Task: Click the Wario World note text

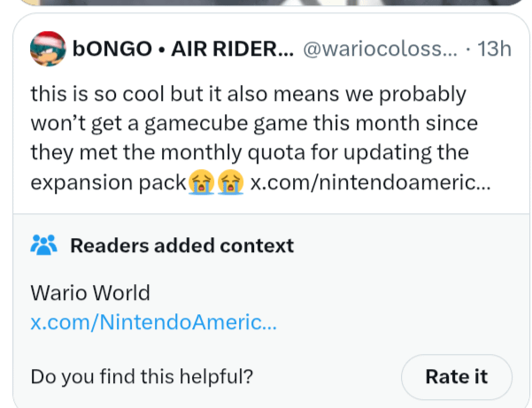Action: point(90,293)
